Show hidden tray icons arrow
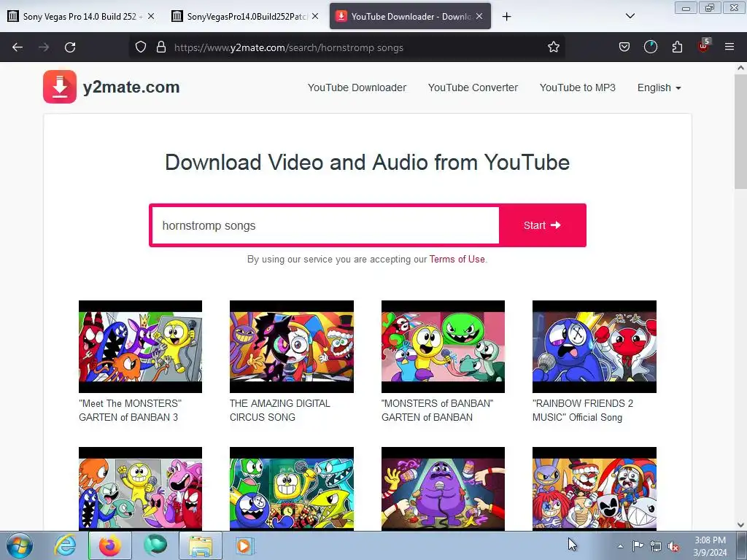Image resolution: width=747 pixels, height=560 pixels. (x=620, y=546)
